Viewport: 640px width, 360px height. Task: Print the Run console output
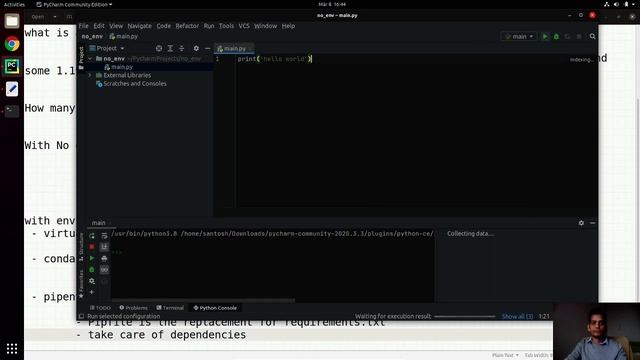coord(104,258)
